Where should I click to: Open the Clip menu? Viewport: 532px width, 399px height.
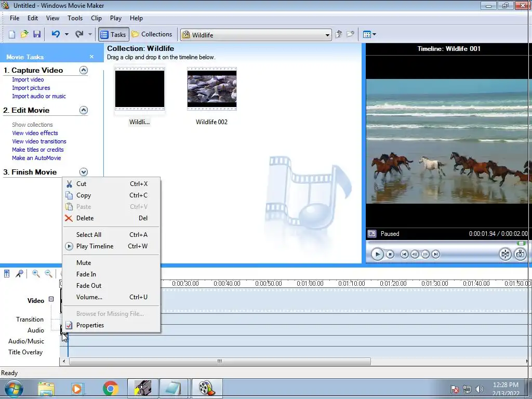(96, 18)
